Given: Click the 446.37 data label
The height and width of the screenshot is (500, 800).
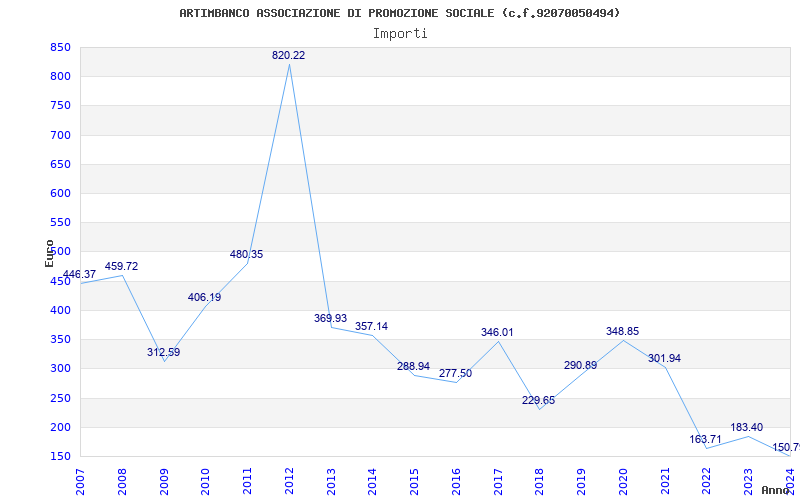Looking at the screenshot, I should 79,274.
